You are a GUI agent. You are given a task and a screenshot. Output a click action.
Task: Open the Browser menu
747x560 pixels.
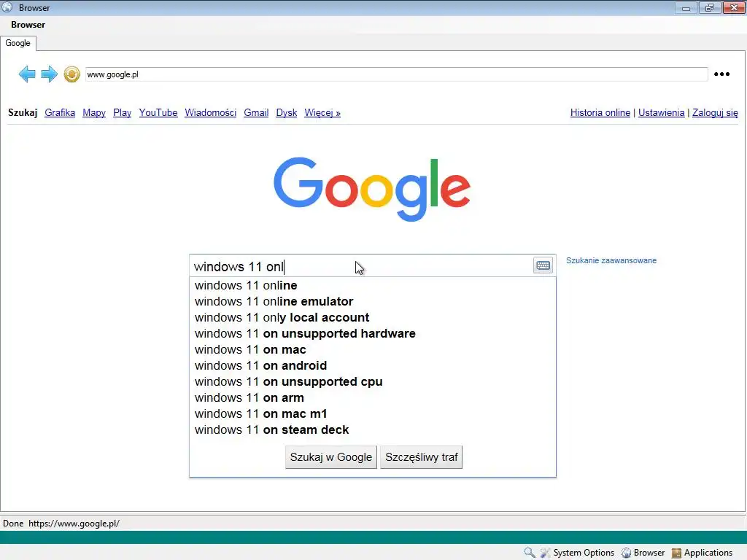click(28, 25)
